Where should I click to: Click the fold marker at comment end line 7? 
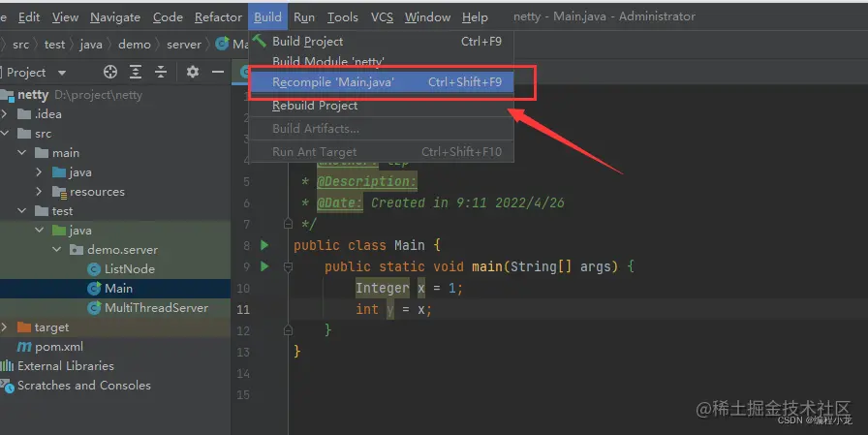click(x=288, y=224)
